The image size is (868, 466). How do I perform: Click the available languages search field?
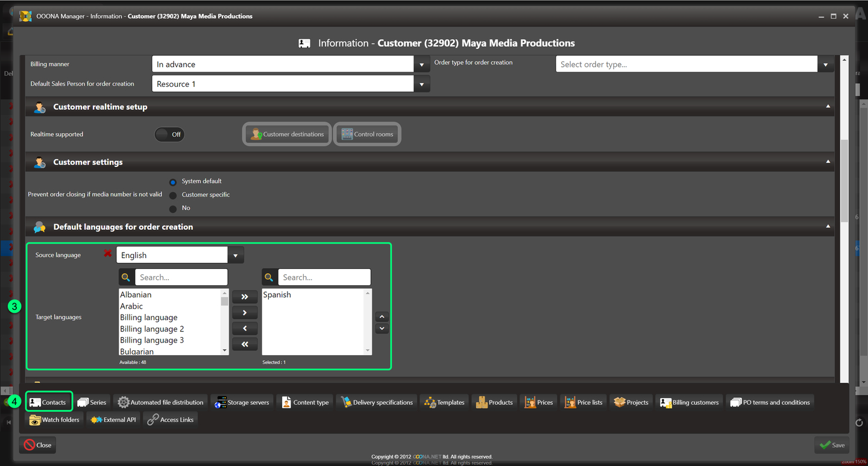pyautogui.click(x=181, y=277)
